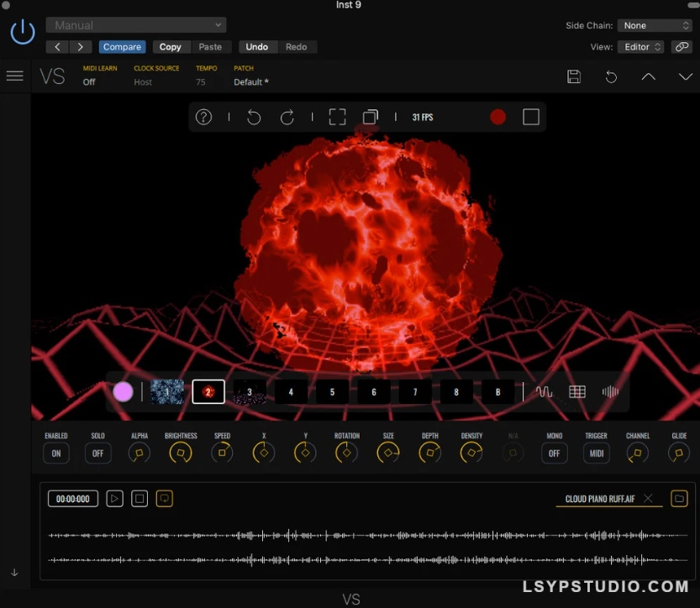Switch MONO mode on
Image resolution: width=700 pixels, height=608 pixels.
pyautogui.click(x=554, y=453)
